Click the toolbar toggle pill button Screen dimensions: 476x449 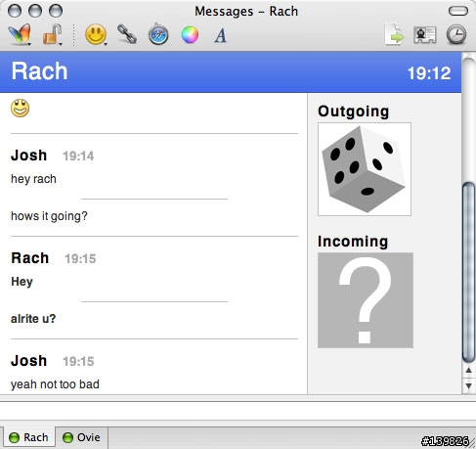(458, 11)
